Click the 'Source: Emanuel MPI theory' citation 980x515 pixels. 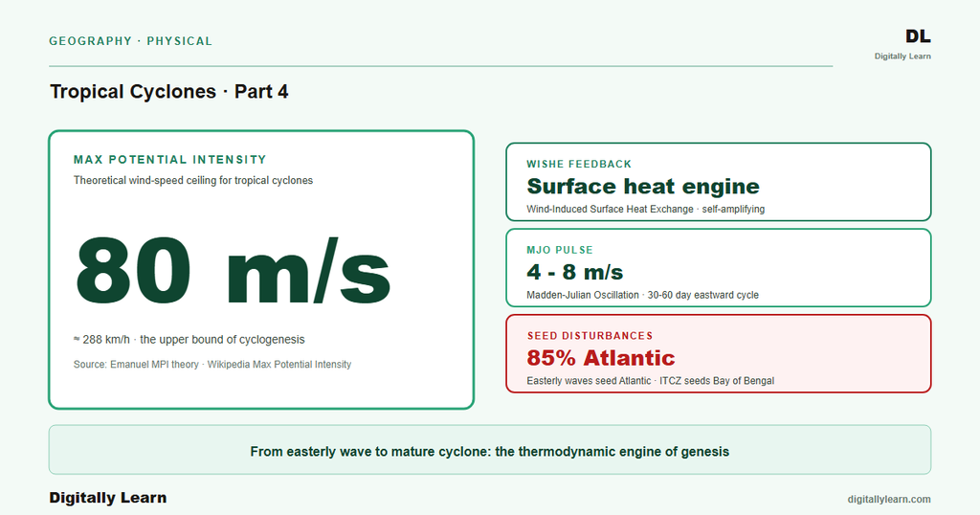click(x=212, y=365)
